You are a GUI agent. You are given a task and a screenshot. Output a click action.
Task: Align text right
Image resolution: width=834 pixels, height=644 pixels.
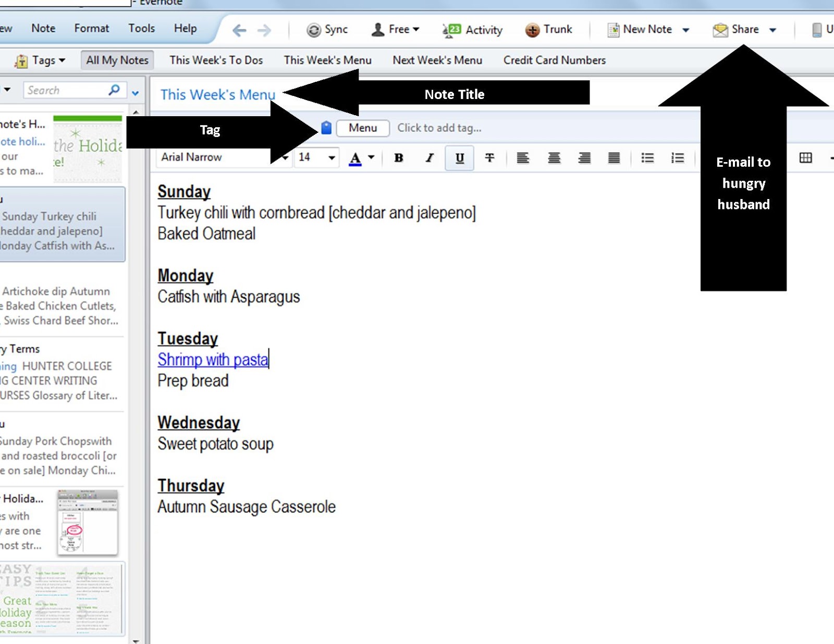point(584,158)
